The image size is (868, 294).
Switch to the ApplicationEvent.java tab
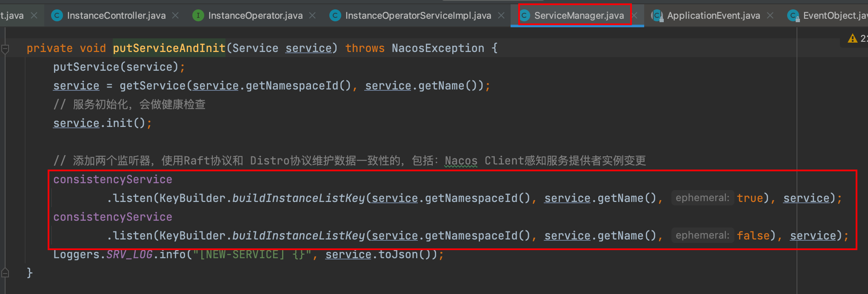713,16
